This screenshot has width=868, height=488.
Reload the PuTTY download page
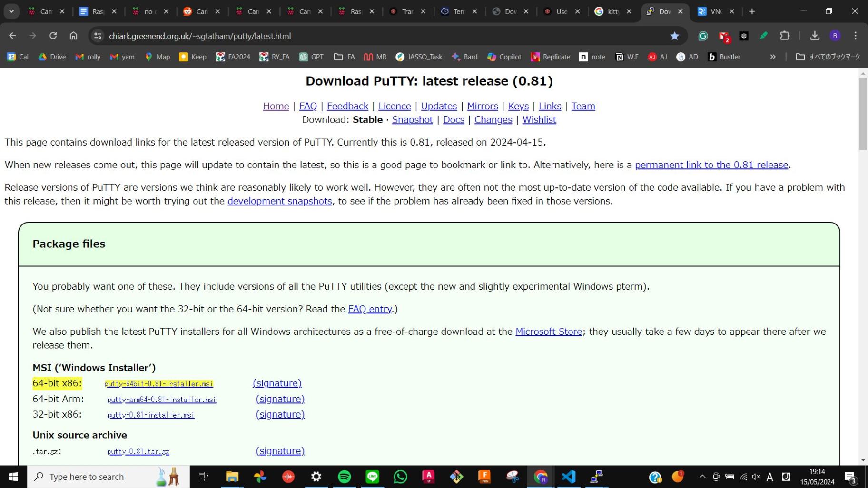pyautogui.click(x=53, y=36)
